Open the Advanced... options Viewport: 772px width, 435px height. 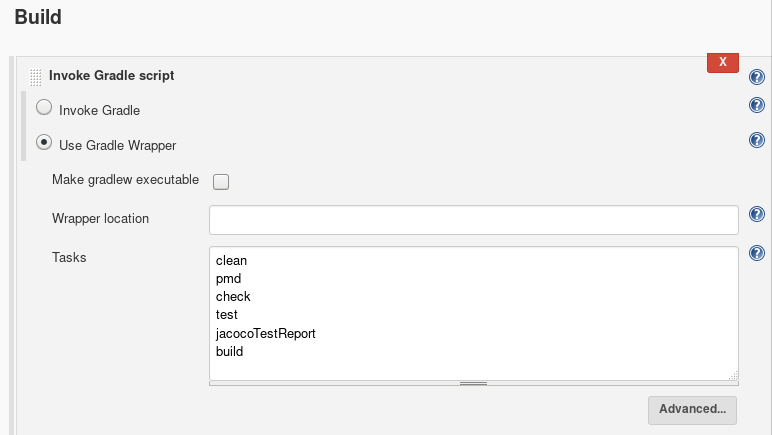(x=692, y=410)
